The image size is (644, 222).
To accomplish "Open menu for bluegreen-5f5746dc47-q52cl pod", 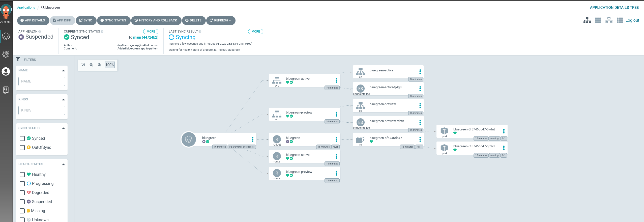I will [x=504, y=148].
